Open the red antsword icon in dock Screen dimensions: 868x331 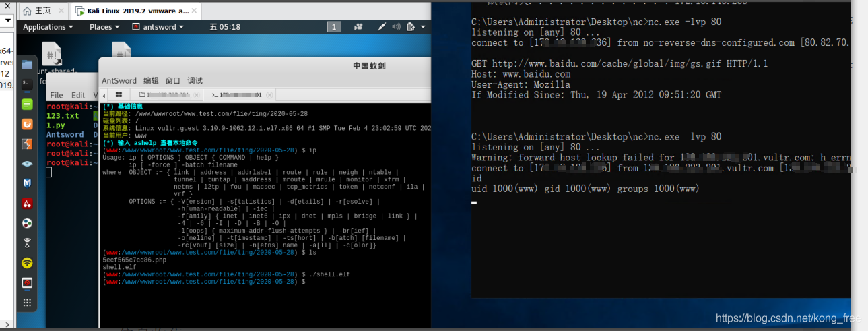pyautogui.click(x=27, y=282)
